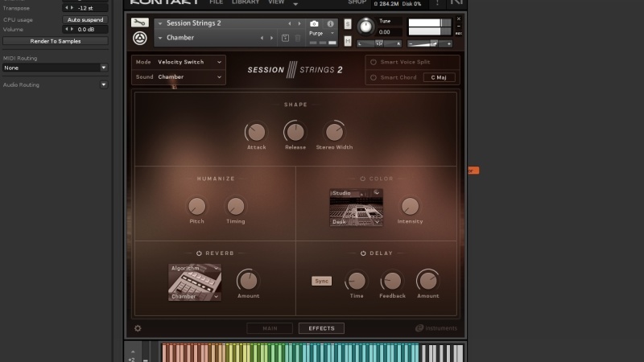Switch to the MAIN tab
The height and width of the screenshot is (362, 644).
[270, 328]
